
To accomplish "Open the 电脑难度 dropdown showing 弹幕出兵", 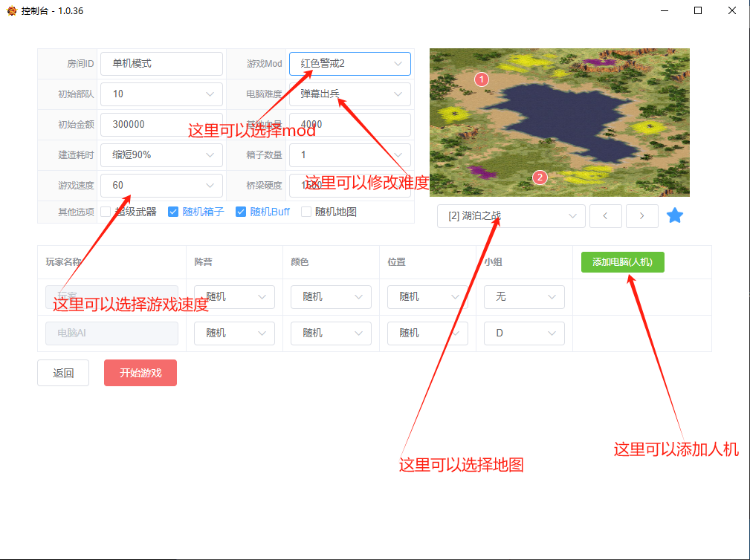I will [349, 94].
